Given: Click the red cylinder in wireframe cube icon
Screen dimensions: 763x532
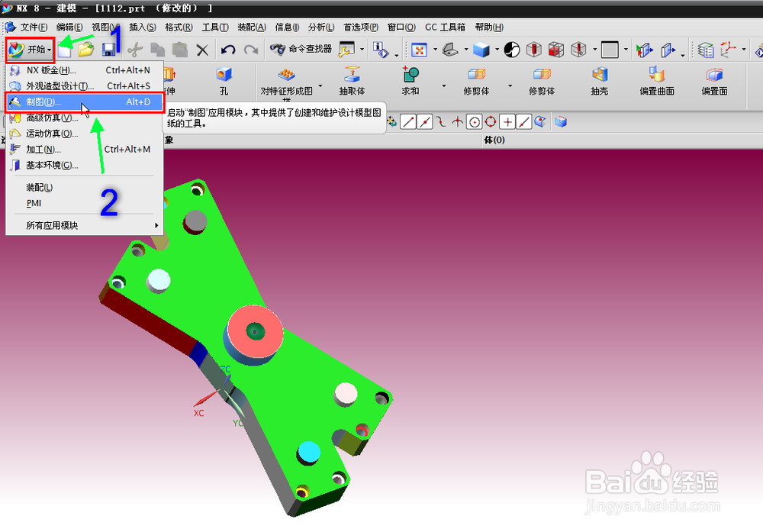Looking at the screenshot, I should pyautogui.click(x=534, y=50).
